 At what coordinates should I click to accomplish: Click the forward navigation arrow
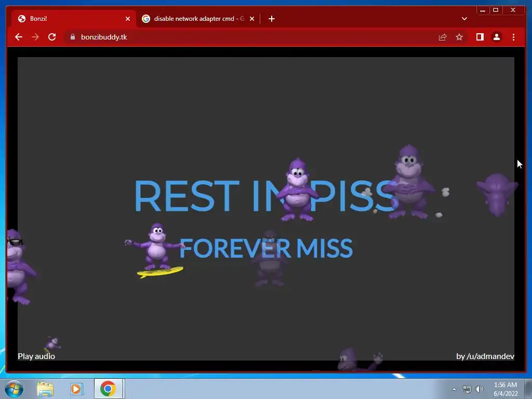click(35, 37)
